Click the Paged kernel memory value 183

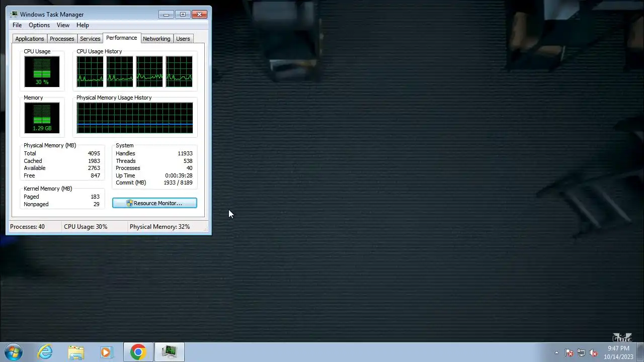95,197
